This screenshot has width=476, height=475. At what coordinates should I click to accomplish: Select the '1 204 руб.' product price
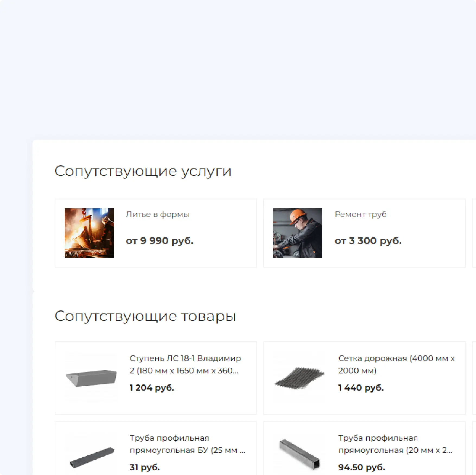pos(152,388)
